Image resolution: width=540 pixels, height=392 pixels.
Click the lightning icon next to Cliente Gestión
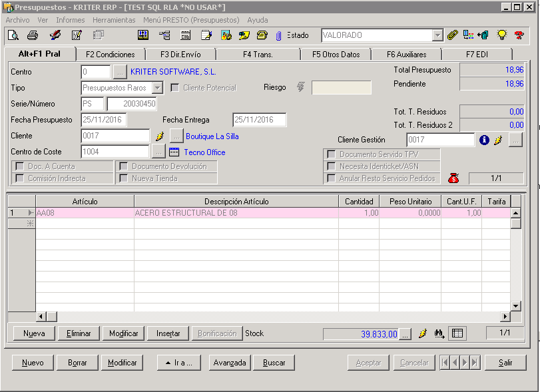[x=498, y=140]
